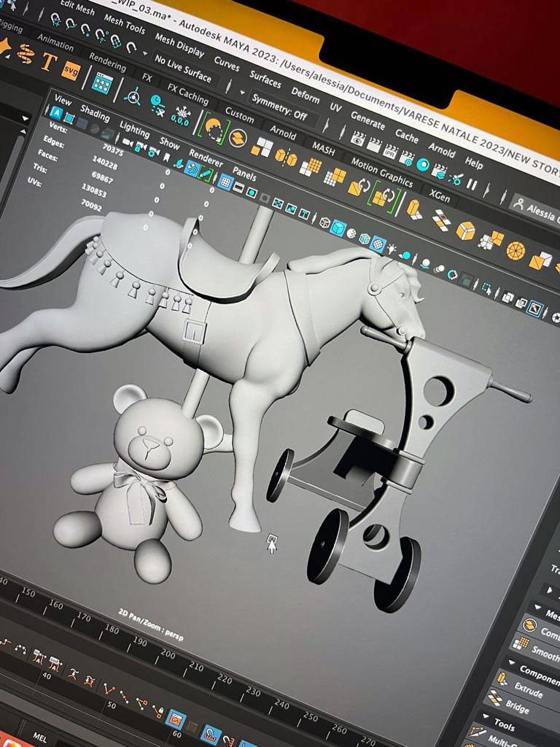Image resolution: width=560 pixels, height=747 pixels.
Task: Expand the snap magnets dropdown arrow
Action: coord(145,53)
